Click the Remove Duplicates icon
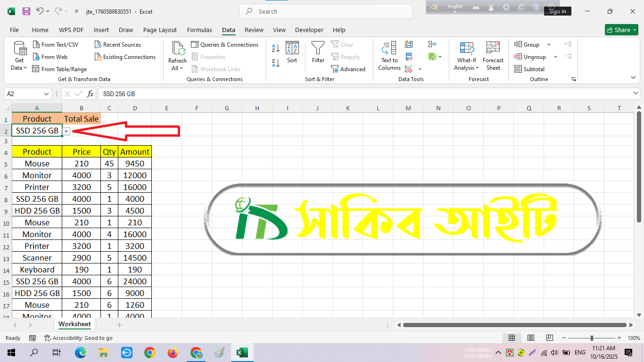Viewport: 644px width, 362px height. (409, 57)
